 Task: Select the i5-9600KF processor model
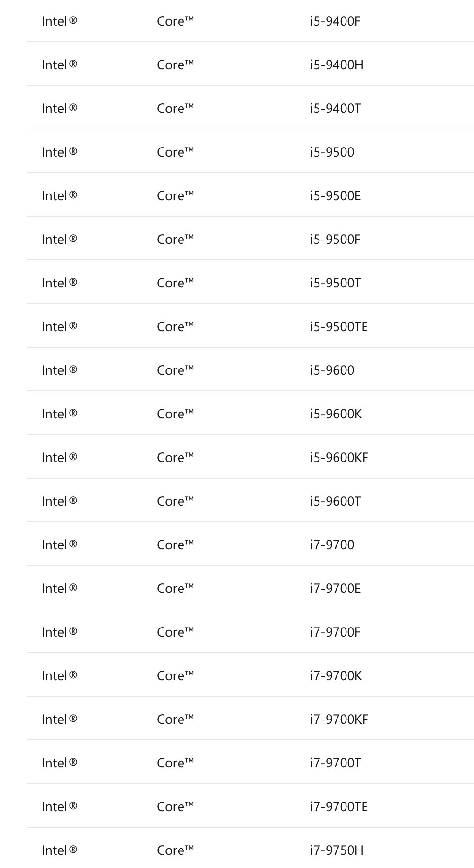click(x=339, y=458)
